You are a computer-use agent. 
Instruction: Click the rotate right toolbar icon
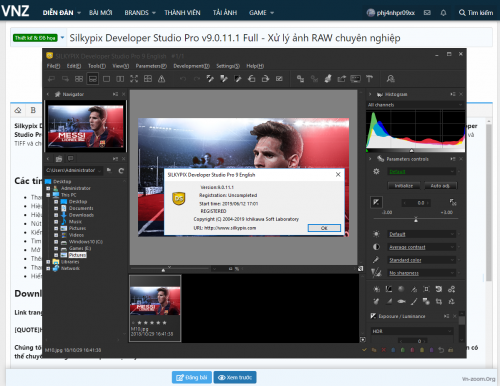[x=265, y=79]
